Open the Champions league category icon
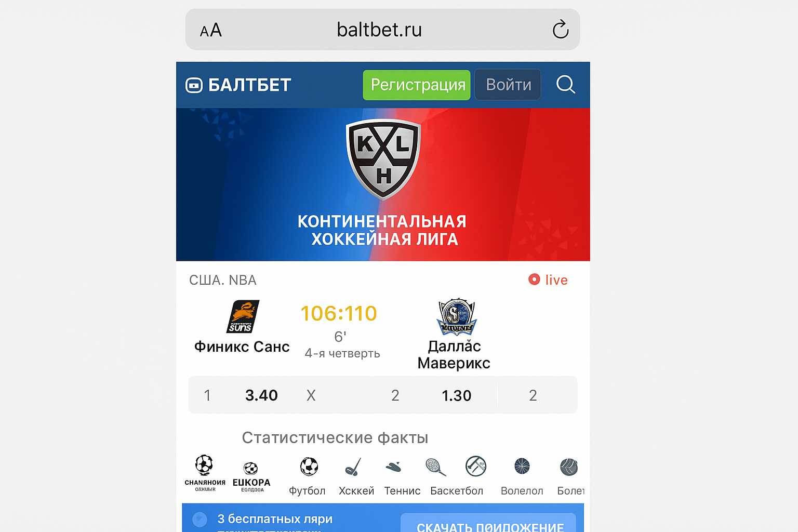798x532 pixels. click(205, 472)
